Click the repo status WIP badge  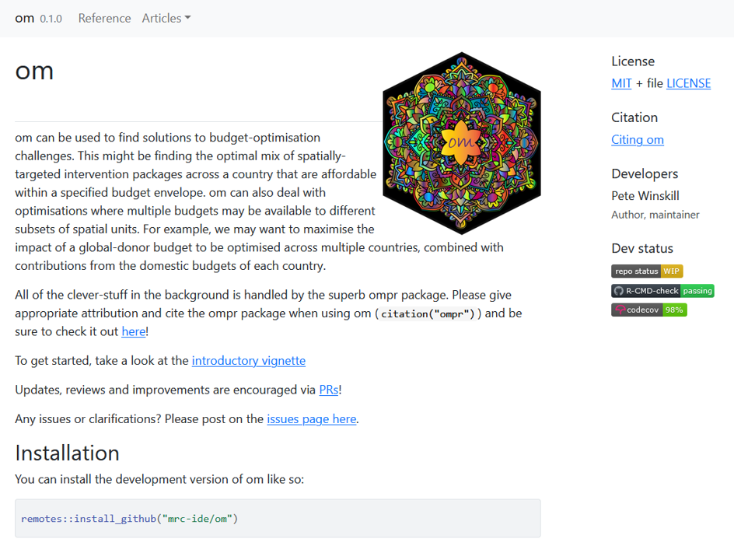[x=647, y=271]
